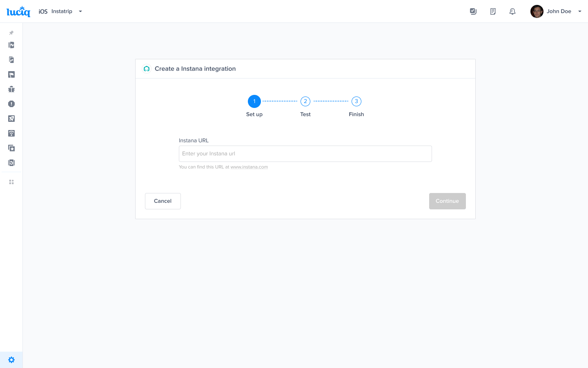Image resolution: width=588 pixels, height=368 pixels.
Task: Open notifications bell icon
Action: click(x=512, y=11)
